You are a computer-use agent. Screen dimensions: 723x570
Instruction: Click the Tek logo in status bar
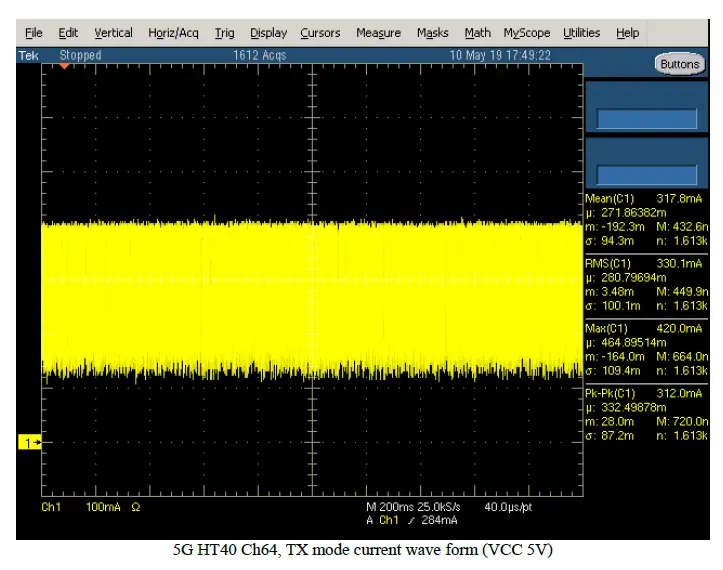[29, 56]
